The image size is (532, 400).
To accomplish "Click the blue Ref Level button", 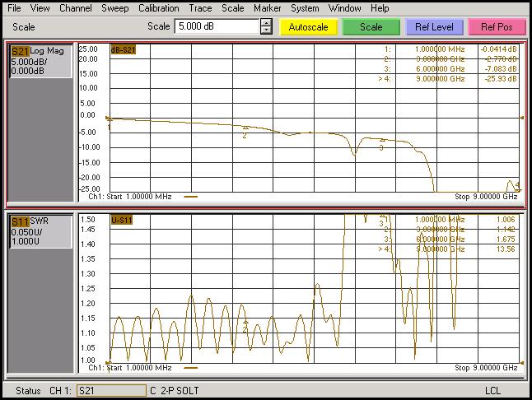I will pos(434,27).
